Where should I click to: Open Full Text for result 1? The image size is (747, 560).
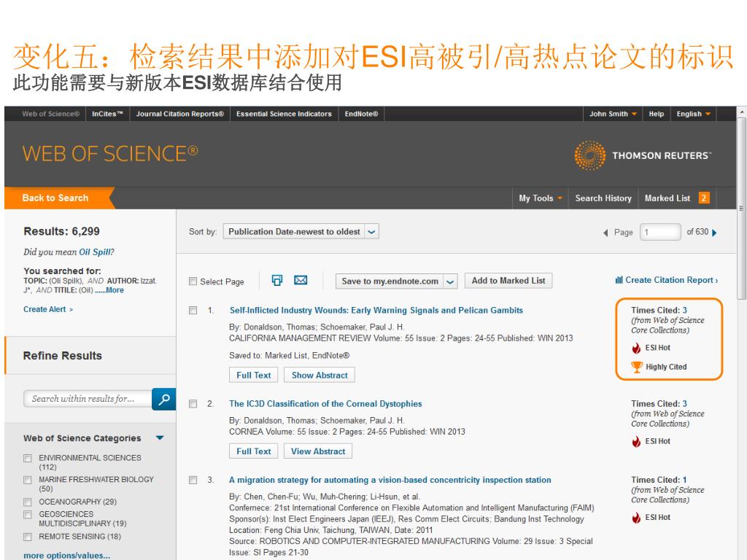253,376
